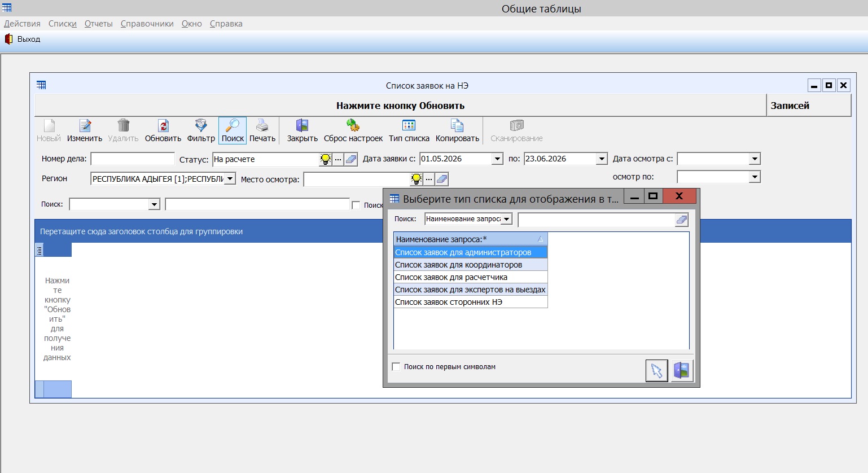
Task: Click the Выход exit icon
Action: 8,39
